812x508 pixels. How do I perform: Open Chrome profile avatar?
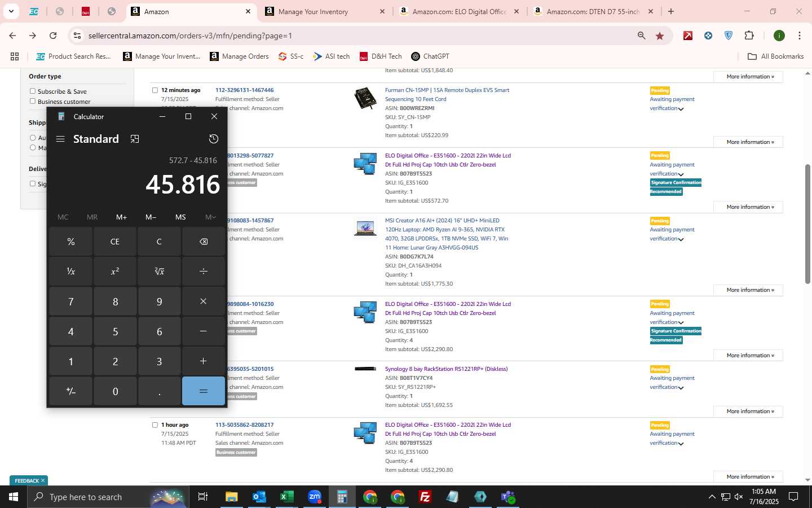779,36
